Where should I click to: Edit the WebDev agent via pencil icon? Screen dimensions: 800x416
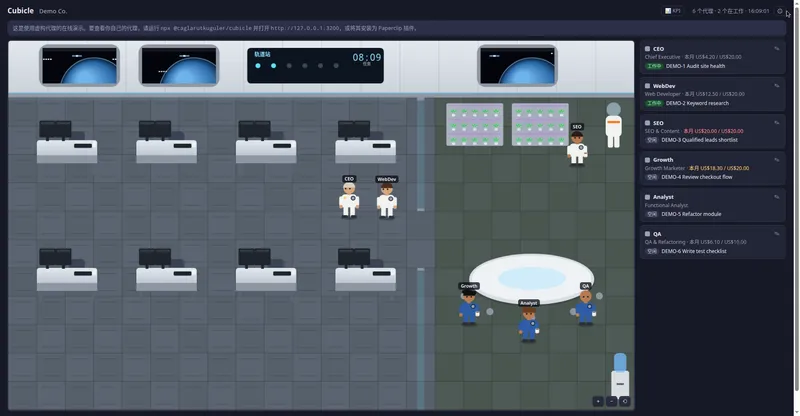[x=777, y=86]
